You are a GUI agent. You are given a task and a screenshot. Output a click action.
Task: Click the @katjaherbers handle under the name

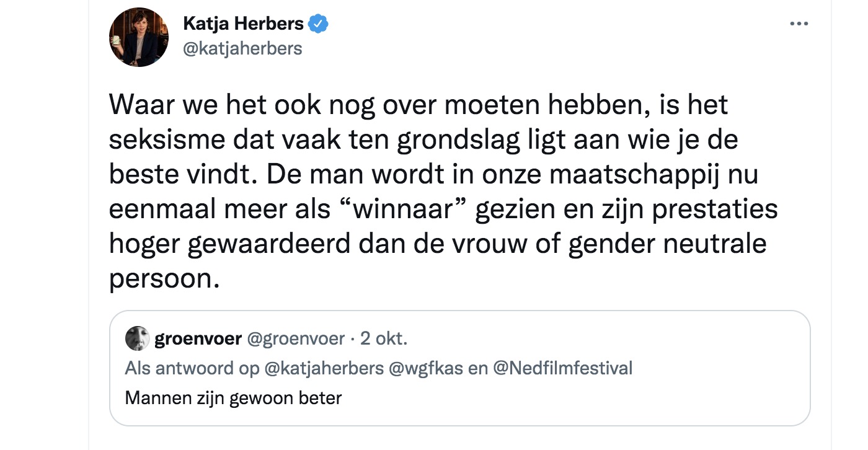point(242,48)
